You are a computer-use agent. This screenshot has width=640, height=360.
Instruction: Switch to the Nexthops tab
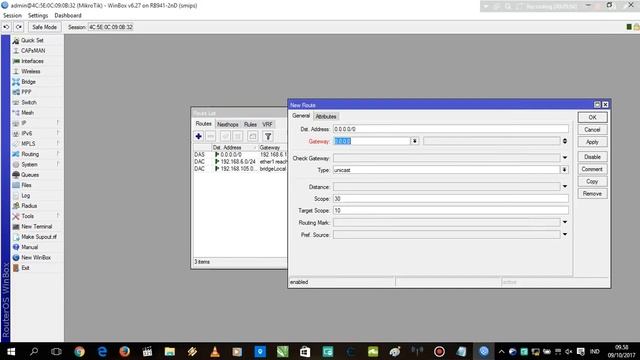pos(228,124)
